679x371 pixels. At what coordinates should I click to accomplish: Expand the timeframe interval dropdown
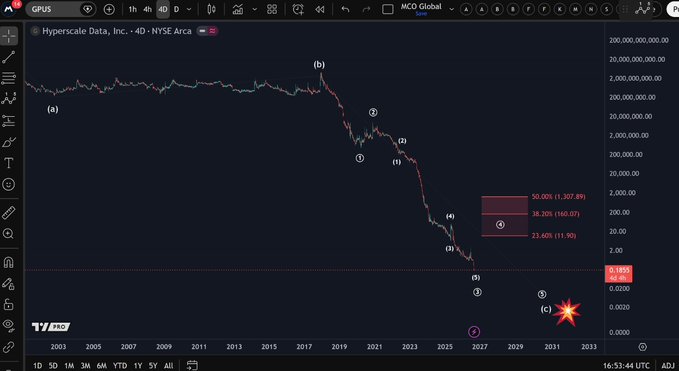[189, 9]
